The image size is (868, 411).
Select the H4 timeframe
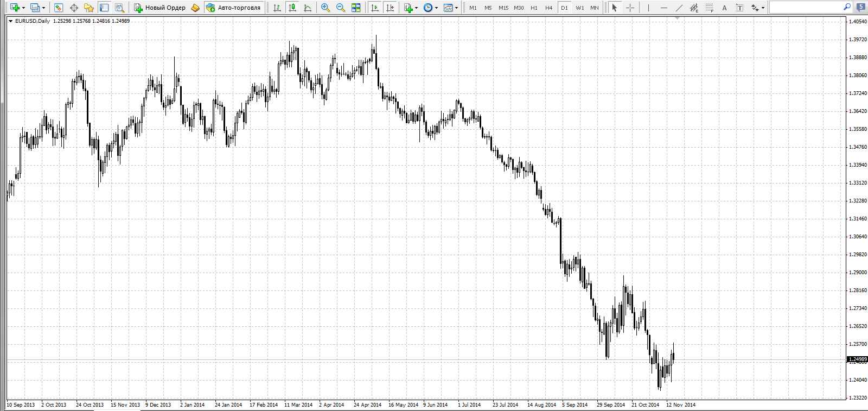pyautogui.click(x=549, y=8)
